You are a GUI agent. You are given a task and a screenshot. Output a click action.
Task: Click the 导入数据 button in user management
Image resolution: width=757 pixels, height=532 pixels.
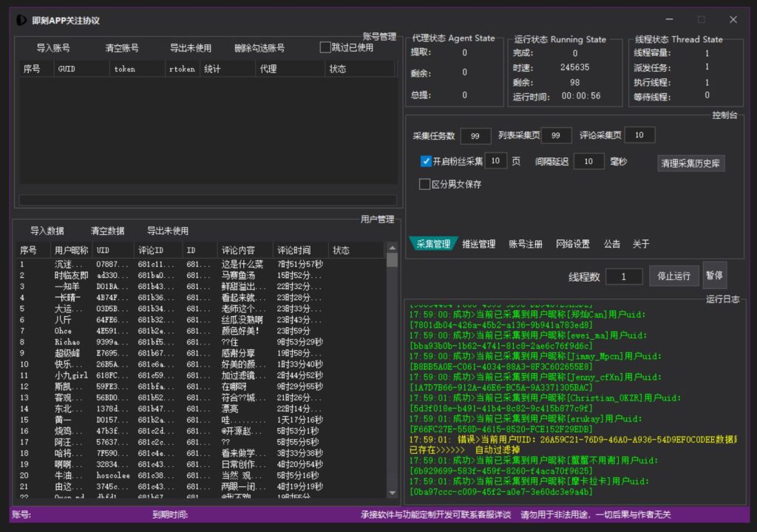(x=47, y=231)
